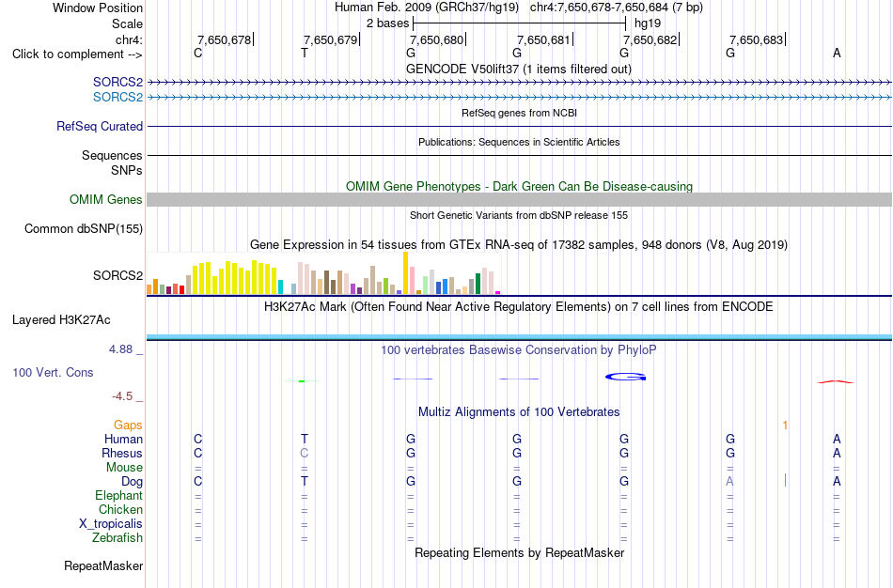
Task: Click the cyan bar after the yellow GTEx bars
Action: (x=280, y=286)
